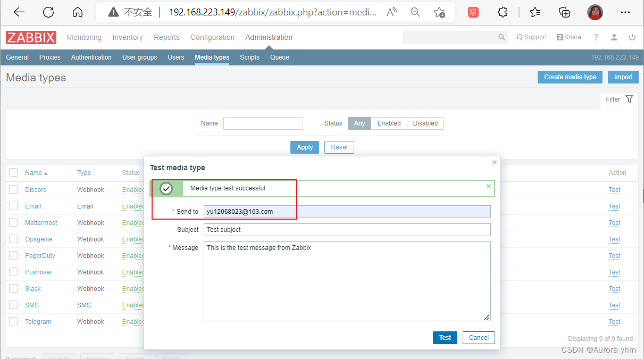Tick the checkbox for PagerDuty row

(14, 255)
